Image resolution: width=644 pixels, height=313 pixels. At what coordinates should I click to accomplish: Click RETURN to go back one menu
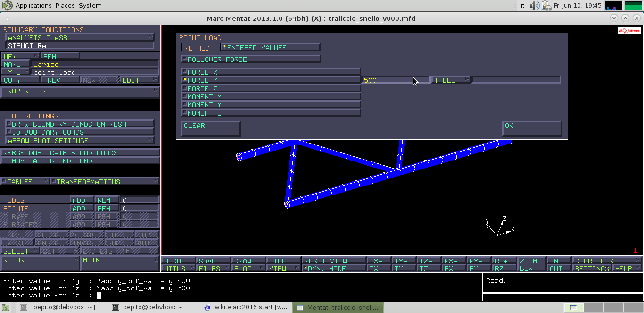[x=40, y=263]
